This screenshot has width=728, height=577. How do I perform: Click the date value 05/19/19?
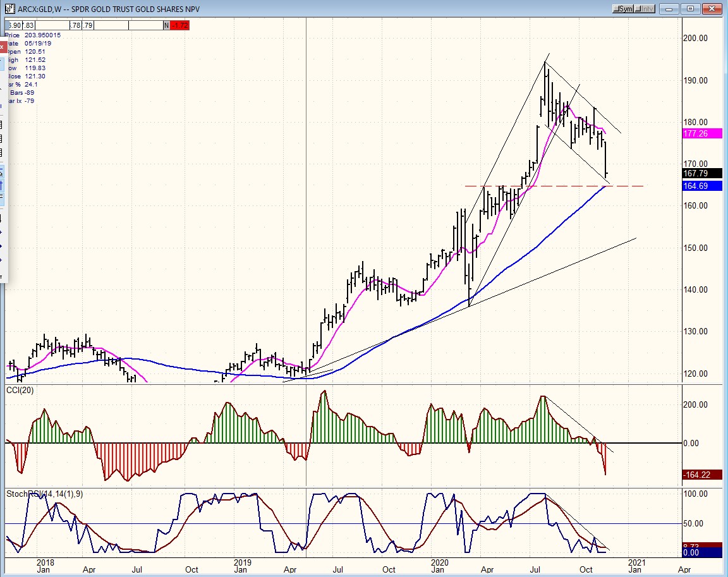click(x=38, y=44)
